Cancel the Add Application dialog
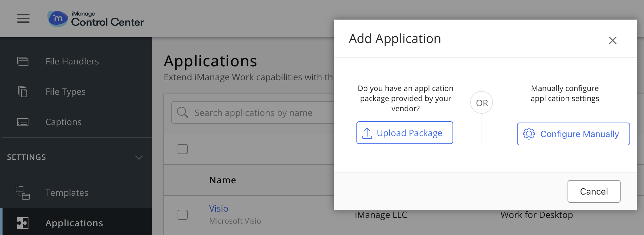The image size is (644, 235). 594,191
